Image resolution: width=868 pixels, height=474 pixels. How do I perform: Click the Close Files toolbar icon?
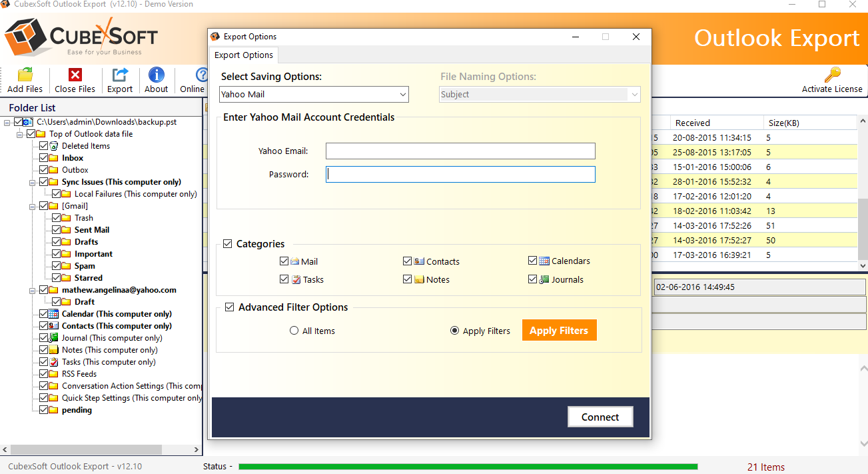[x=75, y=75]
